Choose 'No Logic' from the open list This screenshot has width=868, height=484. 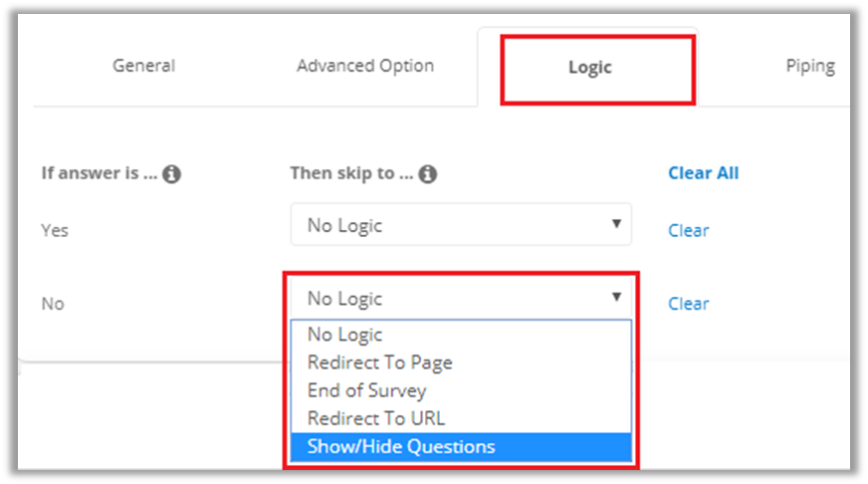coord(344,335)
